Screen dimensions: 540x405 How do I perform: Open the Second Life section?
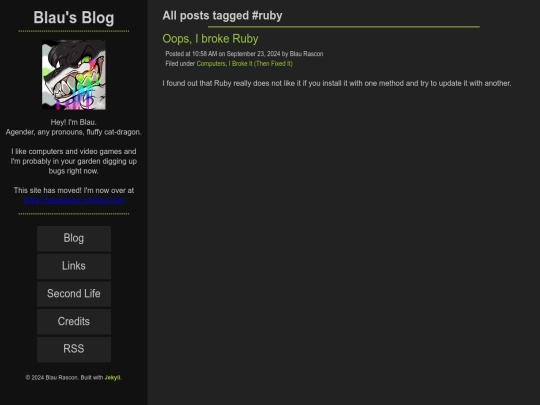(x=74, y=294)
